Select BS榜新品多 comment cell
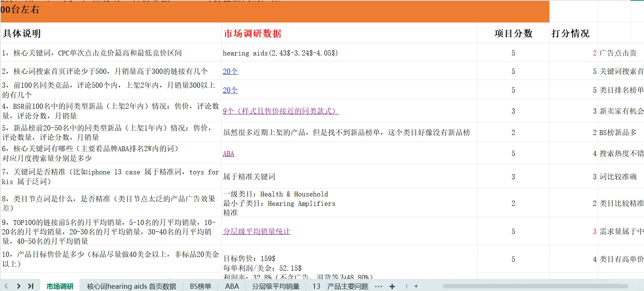The image size is (644, 291). (x=621, y=132)
